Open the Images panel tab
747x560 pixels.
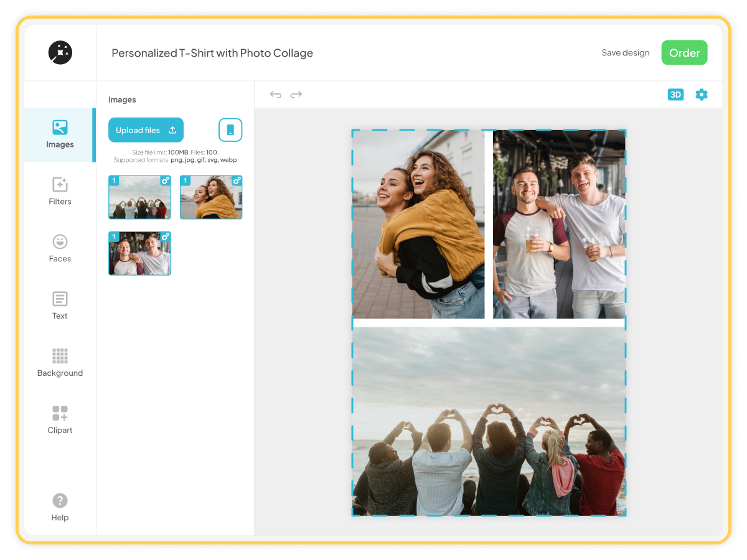60,135
